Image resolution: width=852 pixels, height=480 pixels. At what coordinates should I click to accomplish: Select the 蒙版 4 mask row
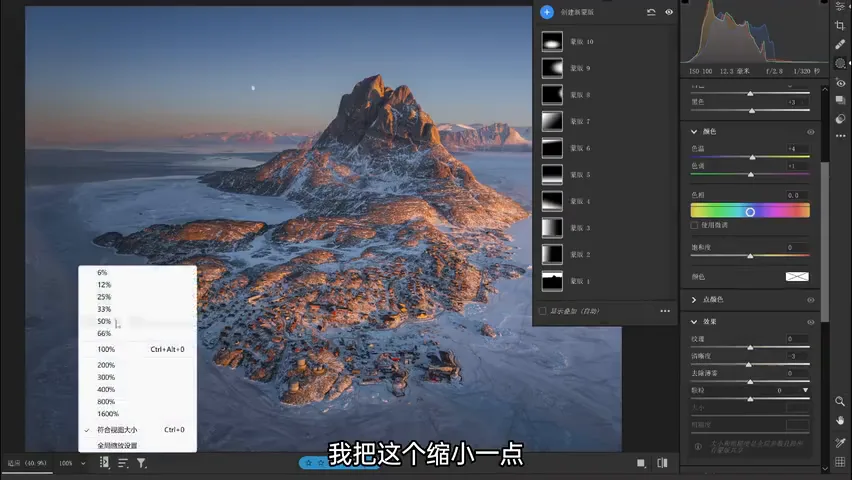(x=605, y=201)
